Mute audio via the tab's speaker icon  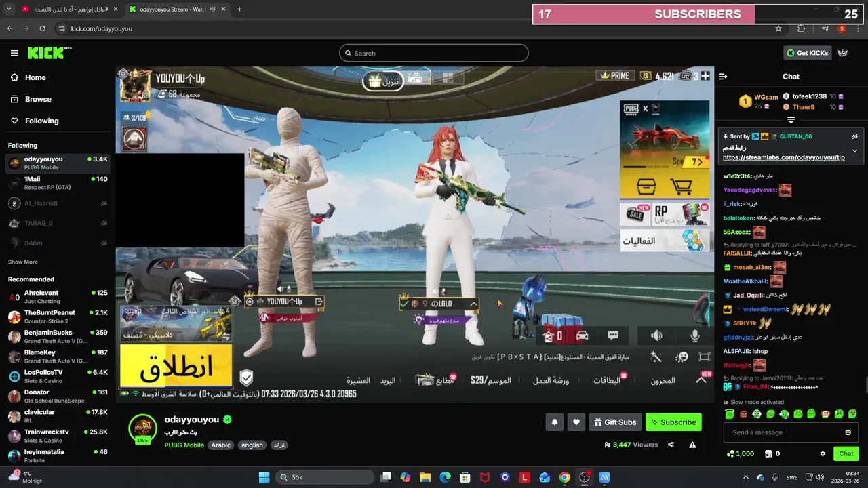click(212, 9)
